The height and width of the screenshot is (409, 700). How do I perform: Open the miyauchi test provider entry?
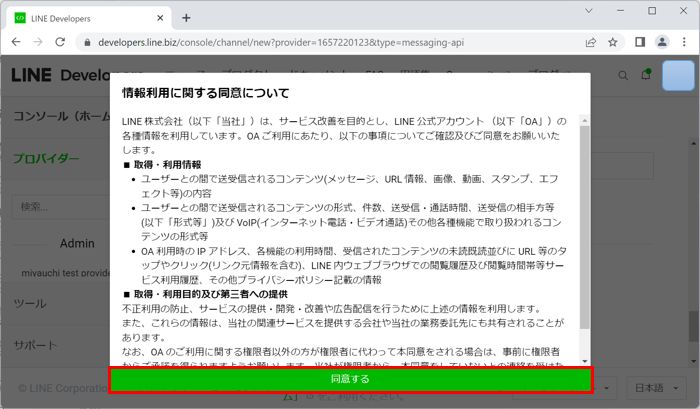click(65, 273)
